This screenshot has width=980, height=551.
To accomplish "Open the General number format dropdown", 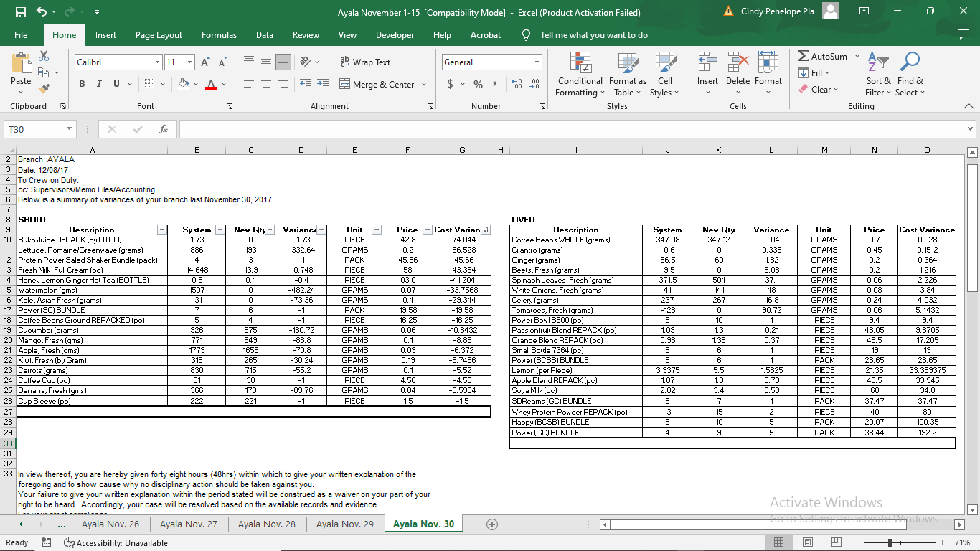I will tap(537, 62).
